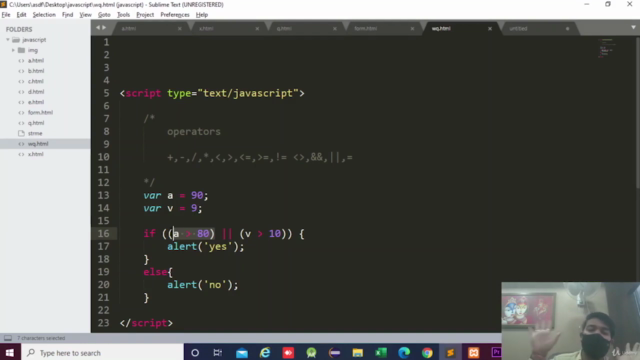Launch Internet Explorer from the taskbar
Screen dimensions: 640x360
click(265, 353)
